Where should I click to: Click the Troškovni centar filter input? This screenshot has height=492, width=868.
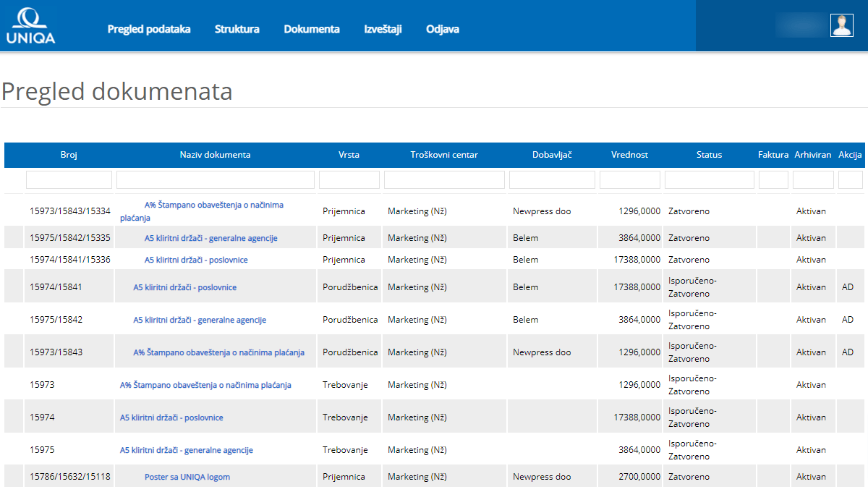[x=444, y=179]
